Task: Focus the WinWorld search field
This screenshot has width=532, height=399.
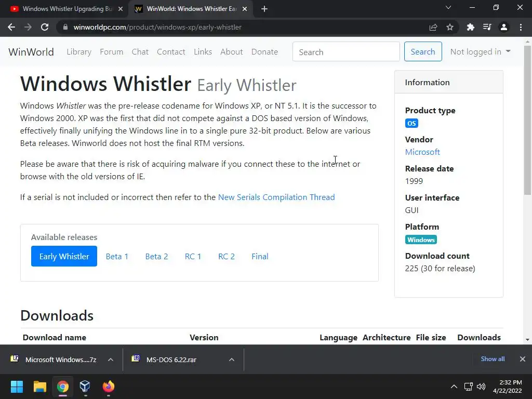Action: 346,51
